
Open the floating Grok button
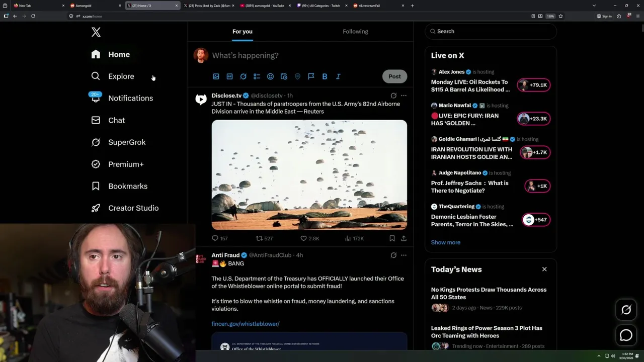click(x=626, y=310)
